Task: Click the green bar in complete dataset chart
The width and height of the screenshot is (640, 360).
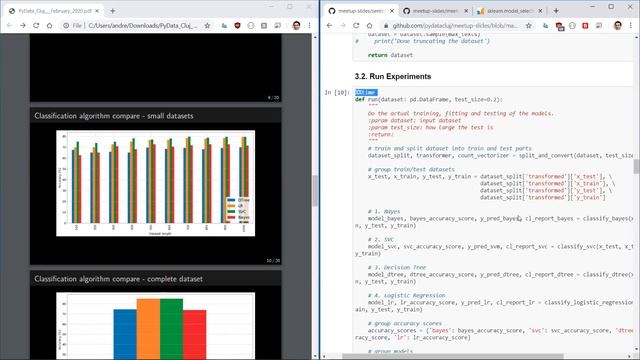Action: point(171,329)
